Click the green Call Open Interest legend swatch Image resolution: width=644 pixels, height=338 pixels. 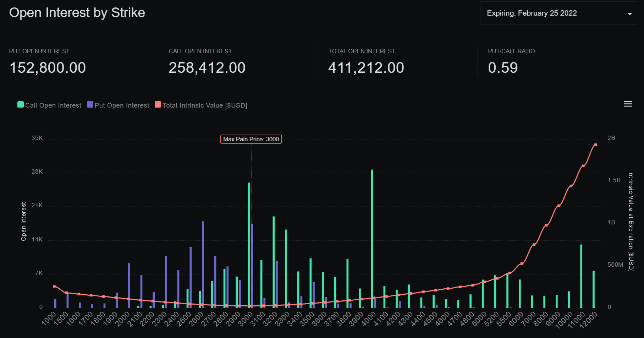[21, 105]
